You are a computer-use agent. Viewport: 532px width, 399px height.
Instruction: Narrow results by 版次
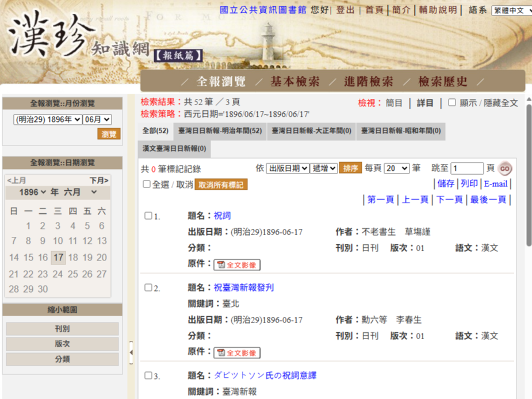click(x=63, y=344)
